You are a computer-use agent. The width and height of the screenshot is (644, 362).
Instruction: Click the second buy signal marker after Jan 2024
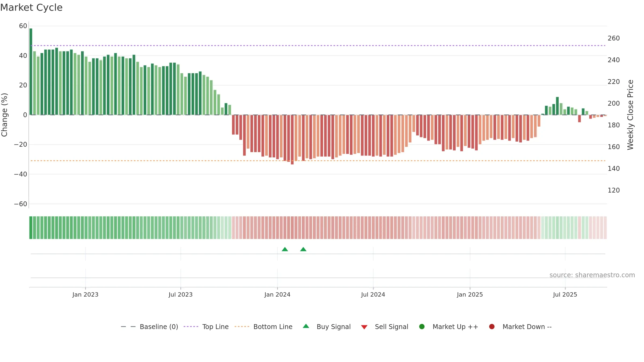coord(303,249)
